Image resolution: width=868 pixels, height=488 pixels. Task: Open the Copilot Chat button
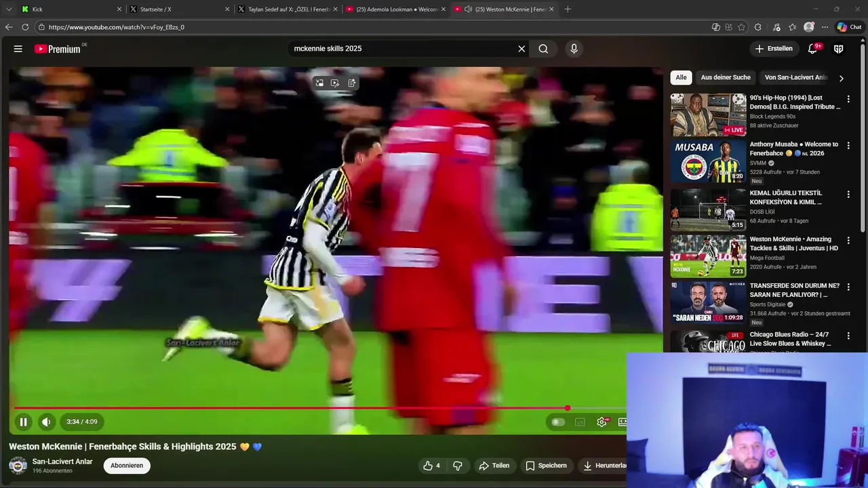(x=849, y=27)
